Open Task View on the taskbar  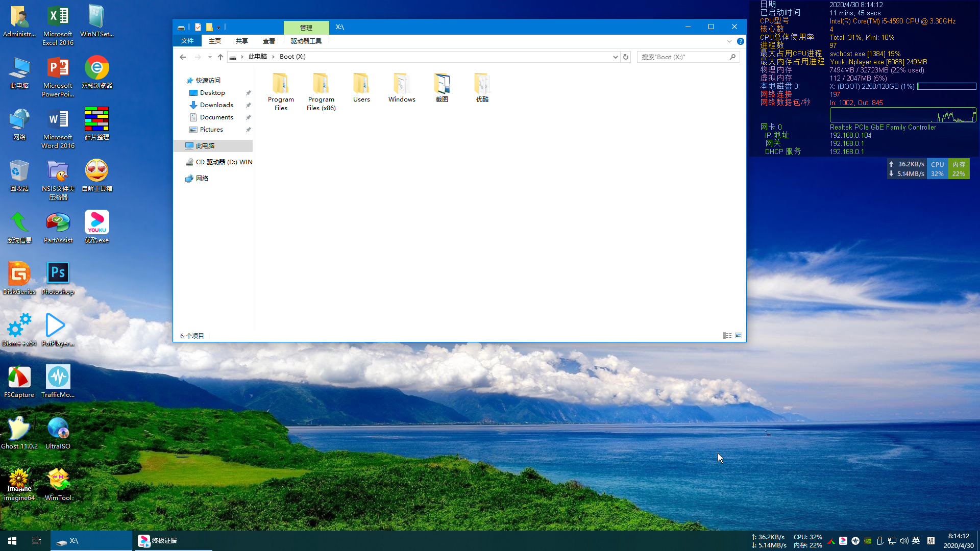coord(37,541)
